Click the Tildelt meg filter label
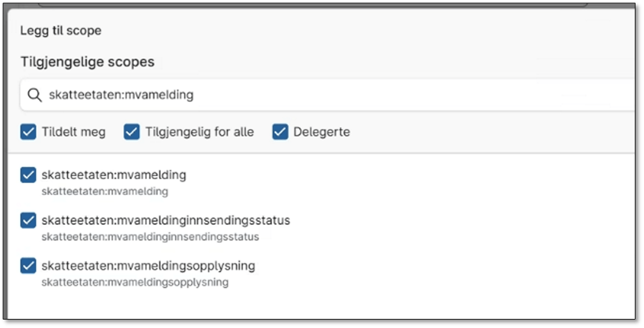The height and width of the screenshot is (328, 644). click(73, 132)
